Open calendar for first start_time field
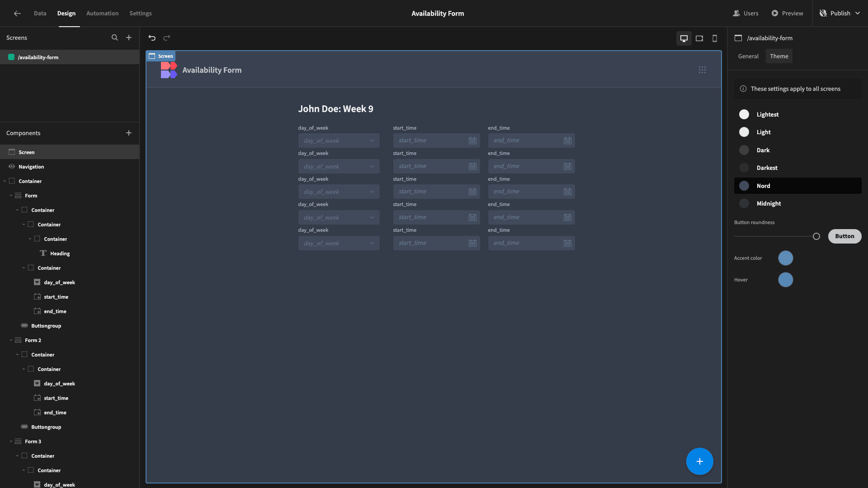 tap(472, 141)
